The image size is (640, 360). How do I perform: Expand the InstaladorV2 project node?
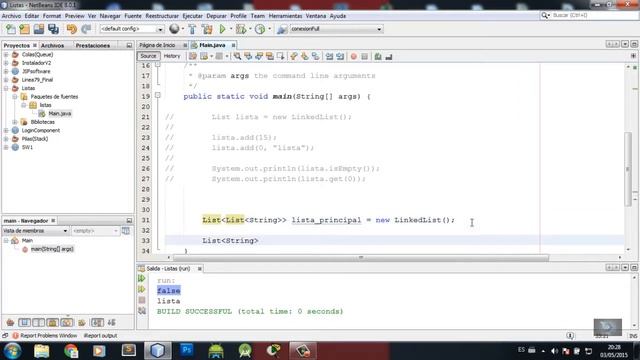pos(6,63)
